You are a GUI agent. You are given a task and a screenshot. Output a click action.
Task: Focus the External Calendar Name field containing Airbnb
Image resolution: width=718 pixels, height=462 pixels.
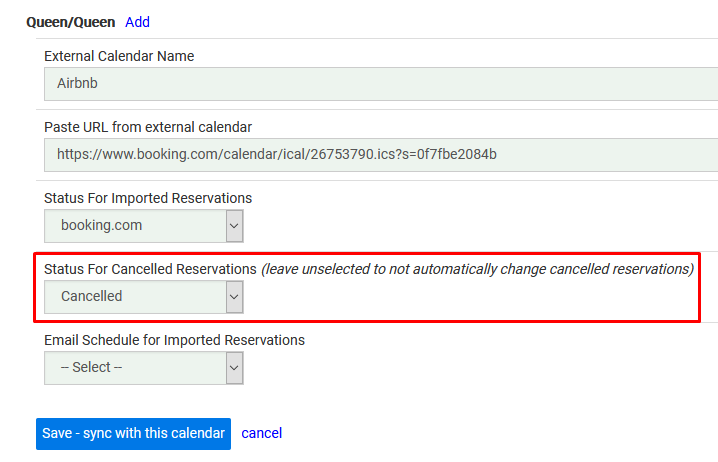(x=380, y=84)
